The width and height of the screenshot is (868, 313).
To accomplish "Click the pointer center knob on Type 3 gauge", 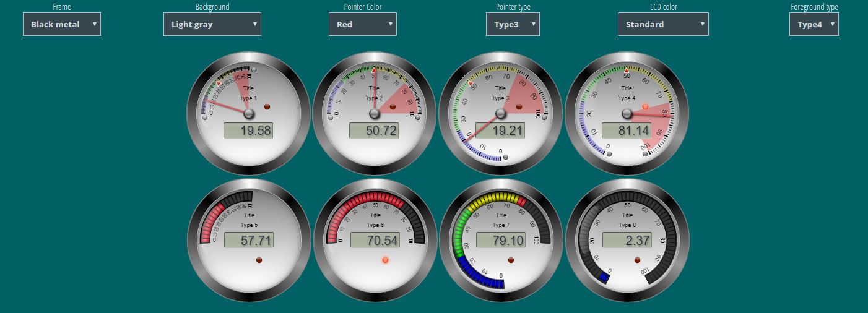I will tap(500, 114).
